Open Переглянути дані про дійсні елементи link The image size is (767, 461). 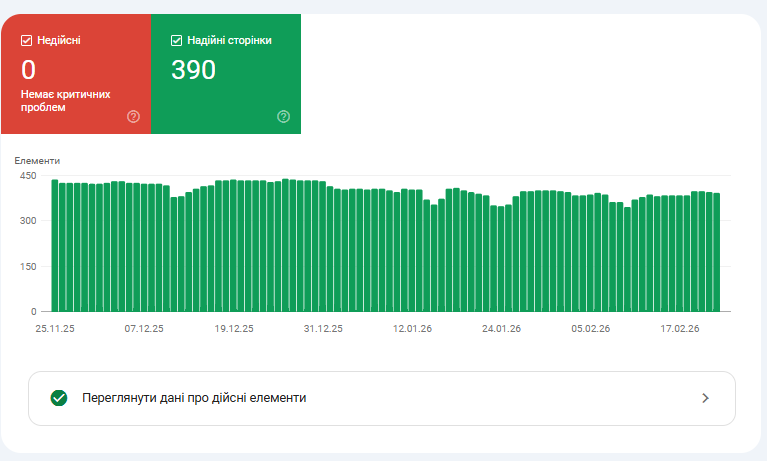click(x=194, y=398)
